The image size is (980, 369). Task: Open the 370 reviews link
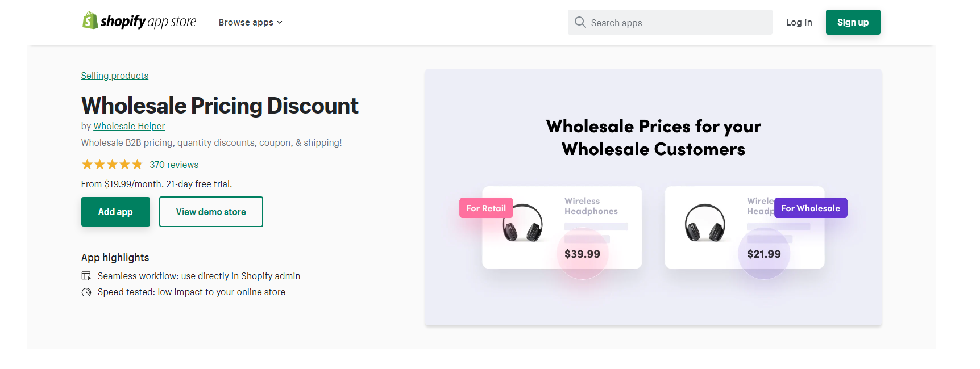pos(174,165)
